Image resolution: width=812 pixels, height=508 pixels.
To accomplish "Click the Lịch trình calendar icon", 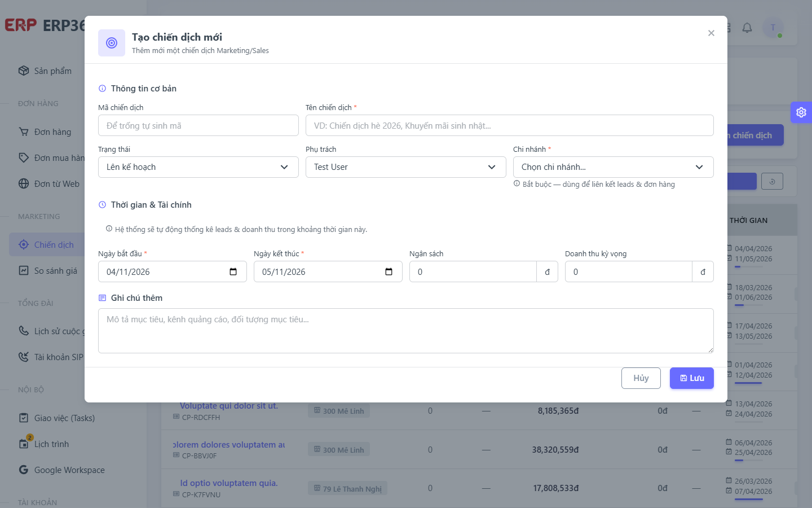I will pos(24,444).
